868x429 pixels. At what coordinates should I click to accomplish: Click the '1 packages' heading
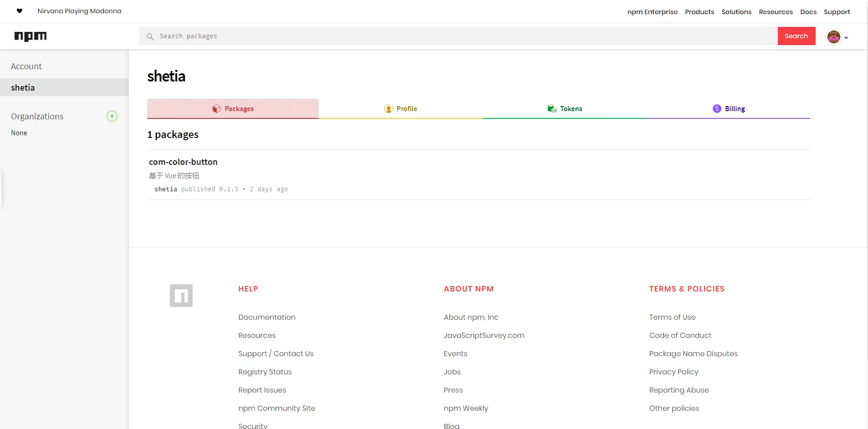[173, 135]
